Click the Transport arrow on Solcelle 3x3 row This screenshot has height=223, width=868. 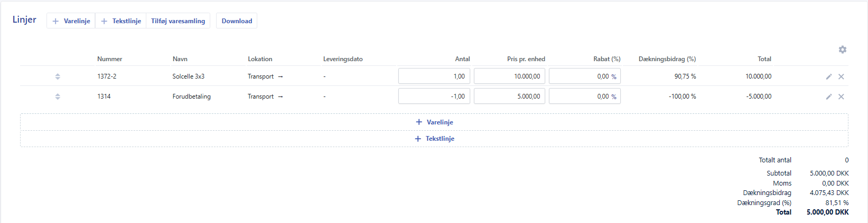280,76
